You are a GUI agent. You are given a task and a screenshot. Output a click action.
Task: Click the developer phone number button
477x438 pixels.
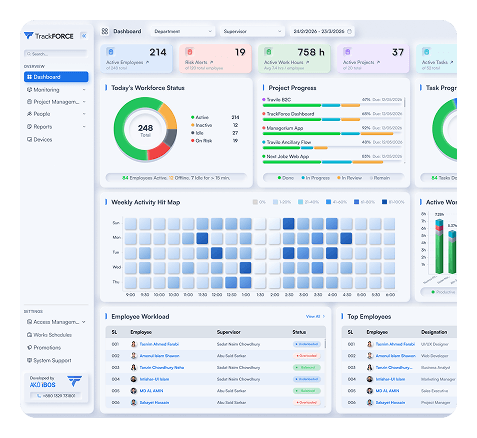click(x=55, y=396)
